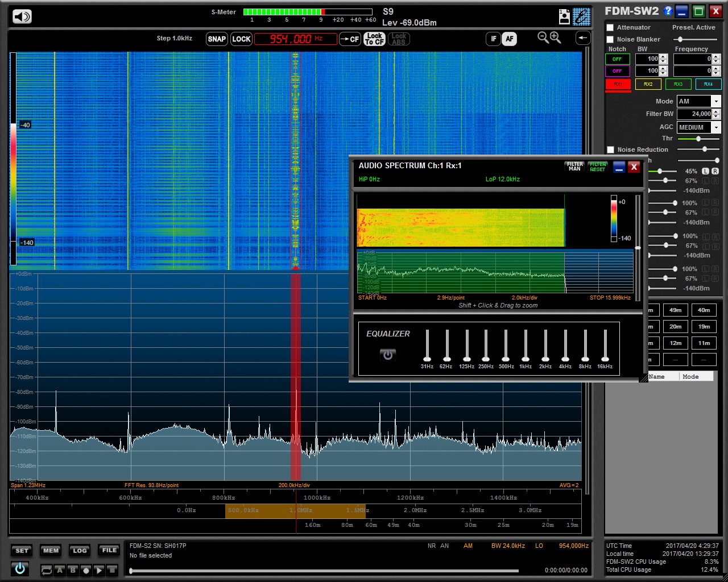Enable loop playback icon
This screenshot has width=728, height=582.
pyautogui.click(x=47, y=570)
